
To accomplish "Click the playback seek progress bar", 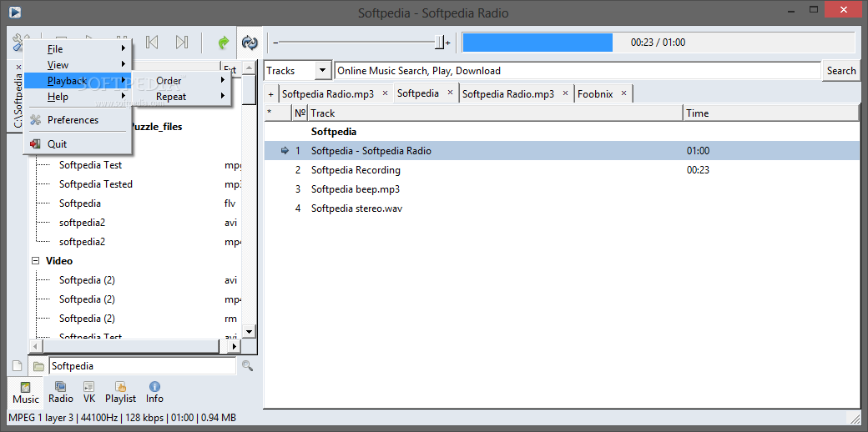I will tap(659, 43).
